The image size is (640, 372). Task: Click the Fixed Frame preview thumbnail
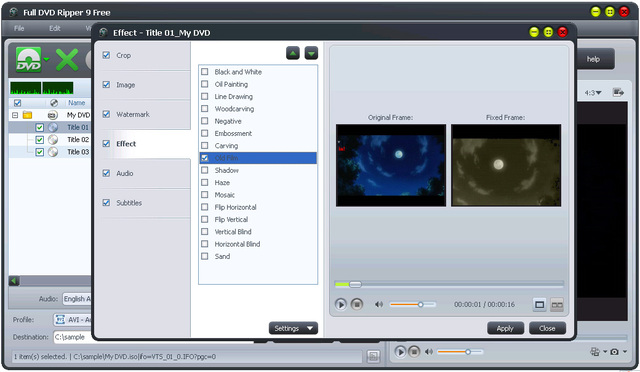(x=506, y=165)
